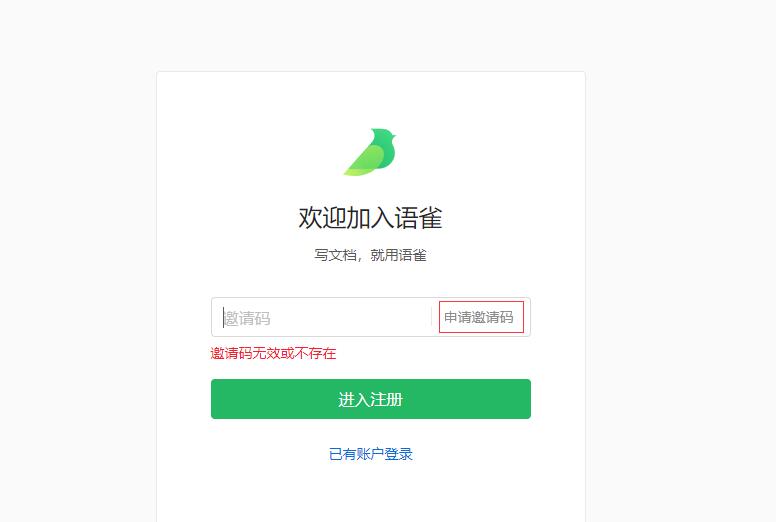This screenshot has width=776, height=522.
Task: Place the cursor in the invitation code box
Action: click(322, 317)
